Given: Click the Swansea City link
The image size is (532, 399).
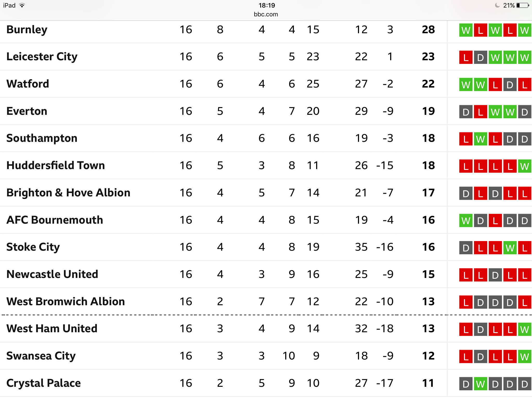Looking at the screenshot, I should point(41,356).
